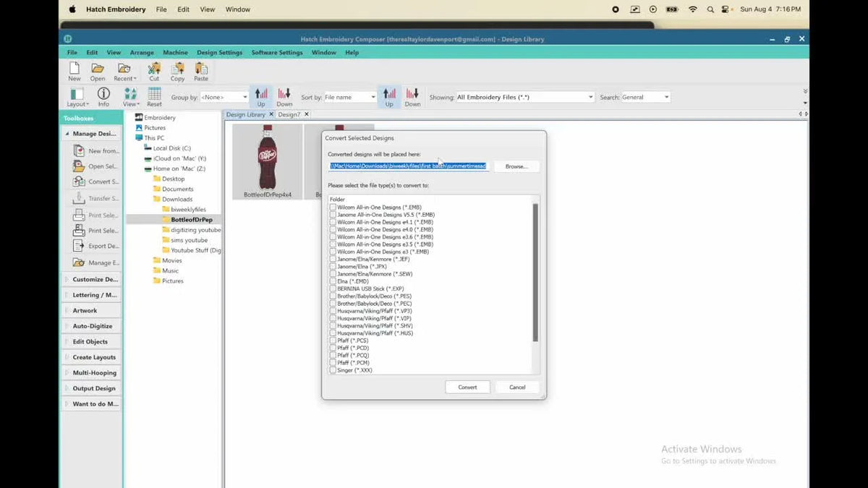This screenshot has height=488, width=868.
Task: Click the Reset icon in the toolbar
Action: coord(154,97)
